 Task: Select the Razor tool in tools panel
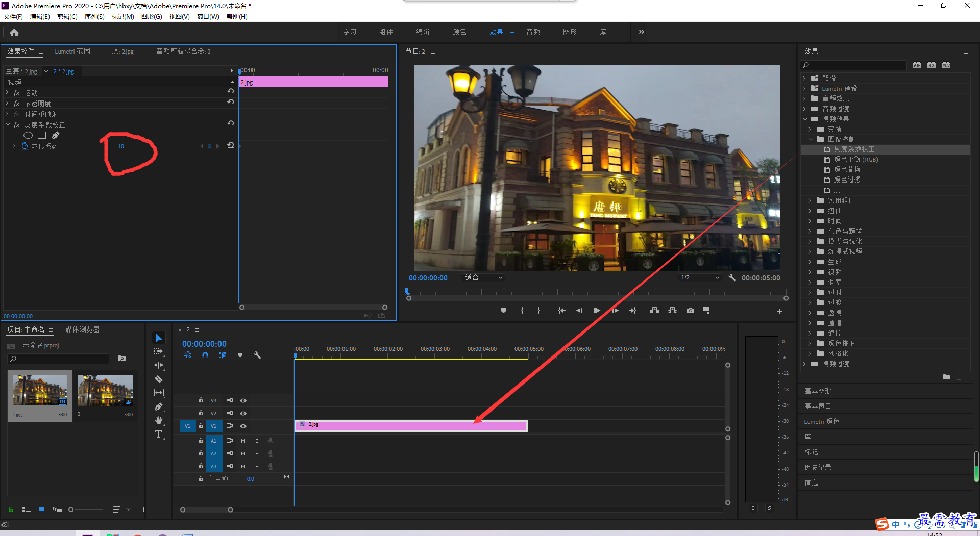159,379
